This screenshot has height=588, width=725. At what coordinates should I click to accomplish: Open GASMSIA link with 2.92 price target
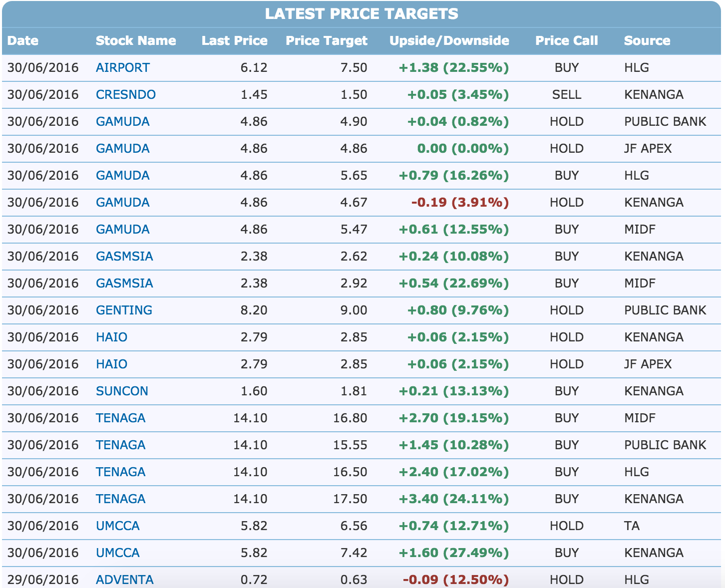124,284
